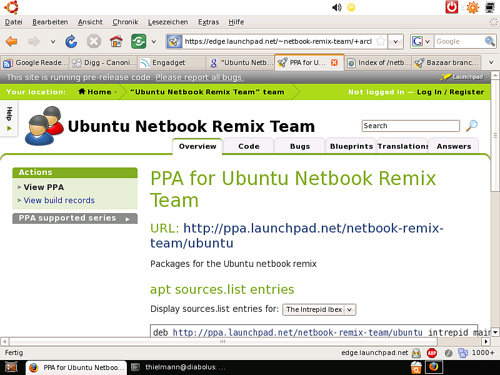This screenshot has width=500, height=375.
Task: Open the Home location dropdown arrow
Action: [x=116, y=92]
